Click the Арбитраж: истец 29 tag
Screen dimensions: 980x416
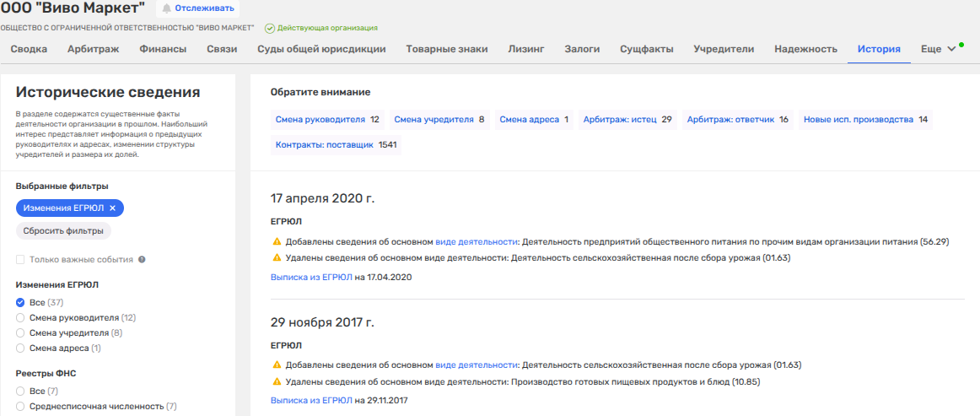627,120
